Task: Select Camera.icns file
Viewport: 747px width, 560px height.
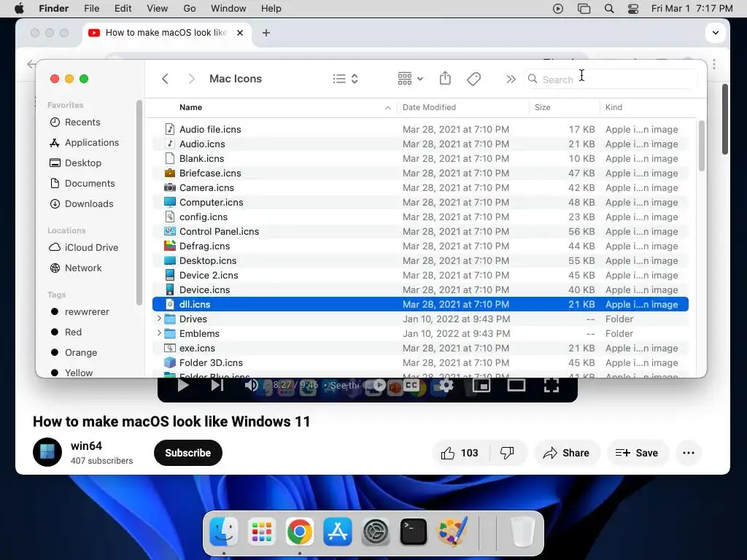Action: point(420,187)
